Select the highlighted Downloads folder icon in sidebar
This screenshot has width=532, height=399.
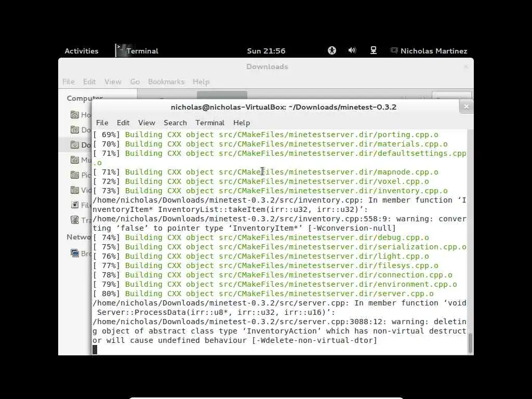(x=75, y=145)
